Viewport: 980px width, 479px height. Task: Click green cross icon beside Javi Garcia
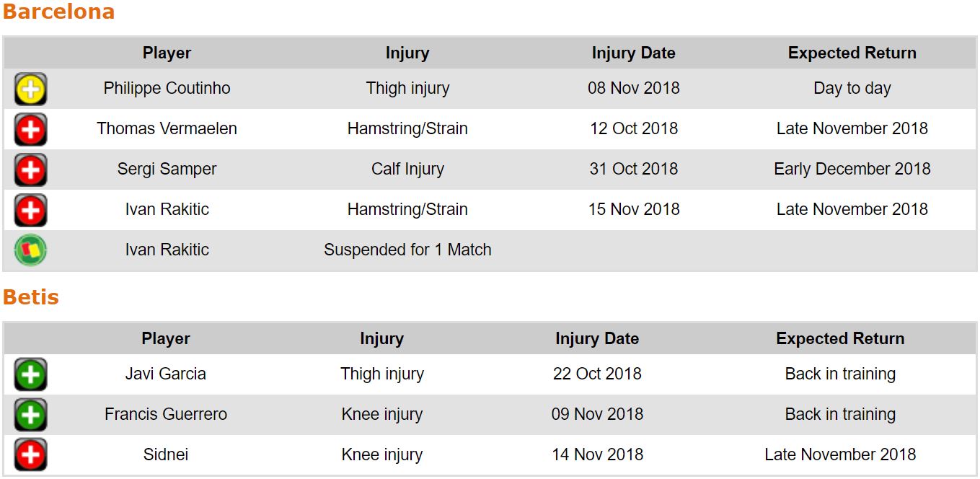pyautogui.click(x=30, y=375)
